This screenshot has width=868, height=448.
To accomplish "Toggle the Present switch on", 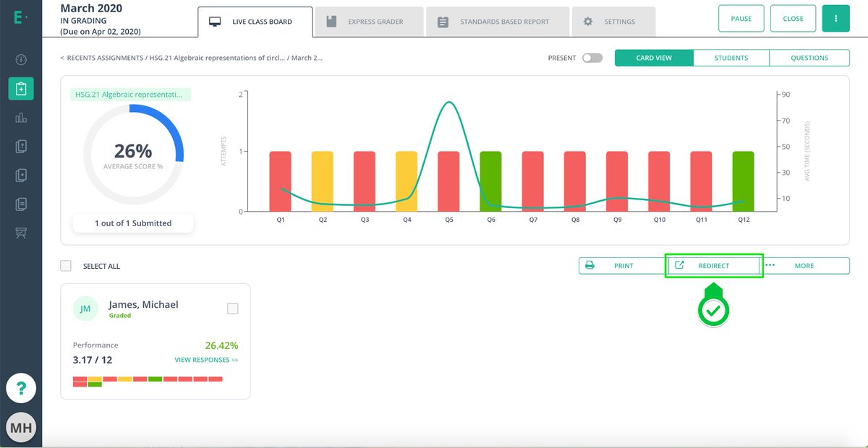I will [x=593, y=57].
